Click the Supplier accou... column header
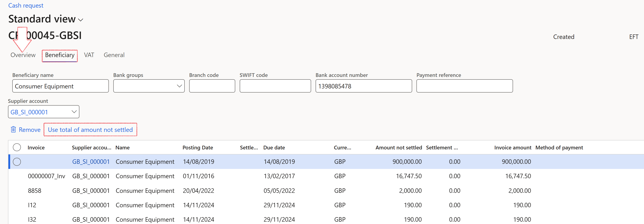Screen dimensions: 644x224 tap(91, 148)
